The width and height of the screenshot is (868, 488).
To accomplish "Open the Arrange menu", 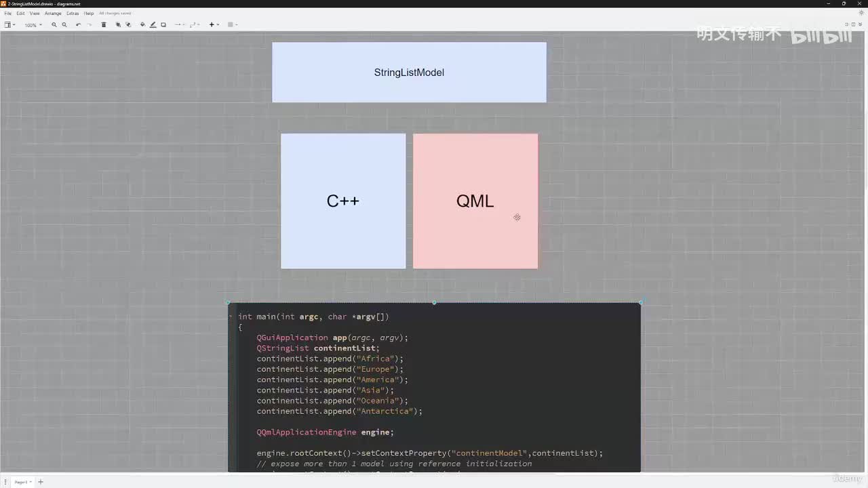I will pyautogui.click(x=53, y=14).
